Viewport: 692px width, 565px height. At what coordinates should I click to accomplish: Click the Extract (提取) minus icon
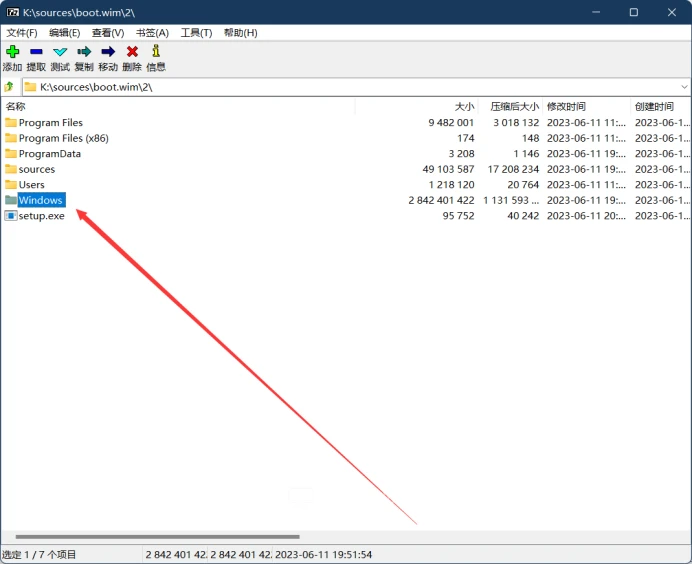[x=36, y=52]
